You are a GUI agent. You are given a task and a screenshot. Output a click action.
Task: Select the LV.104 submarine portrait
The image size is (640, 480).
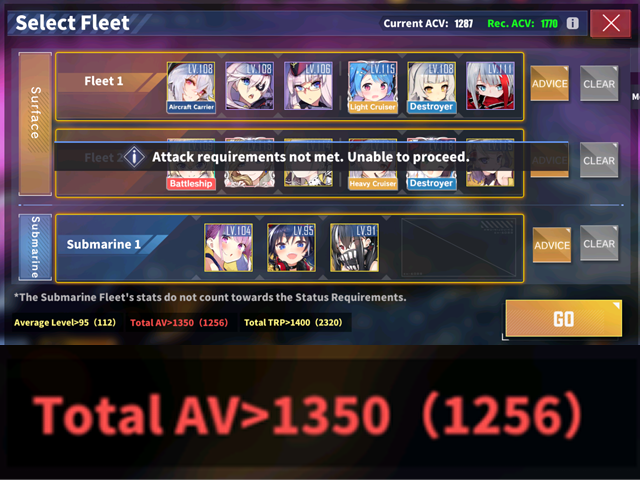229,247
